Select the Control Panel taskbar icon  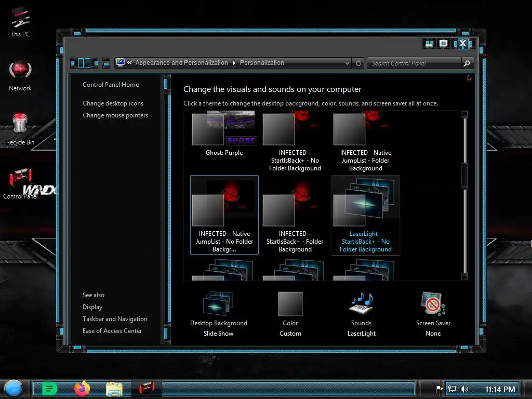pyautogui.click(x=147, y=389)
